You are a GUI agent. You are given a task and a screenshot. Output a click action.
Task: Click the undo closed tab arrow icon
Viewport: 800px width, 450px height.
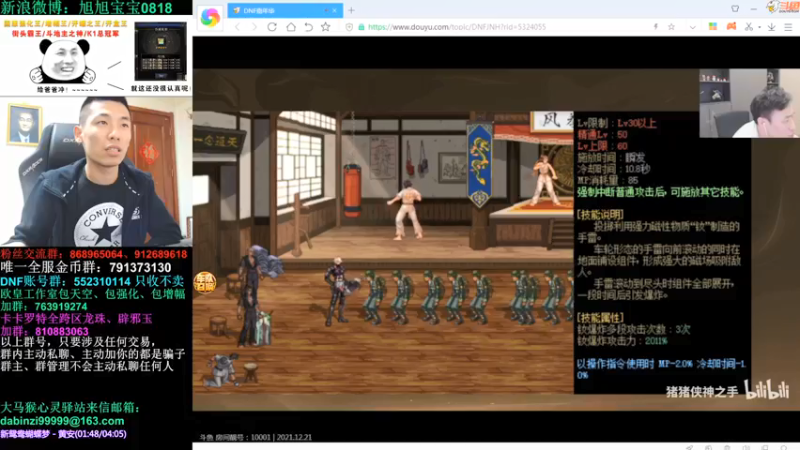(308, 27)
